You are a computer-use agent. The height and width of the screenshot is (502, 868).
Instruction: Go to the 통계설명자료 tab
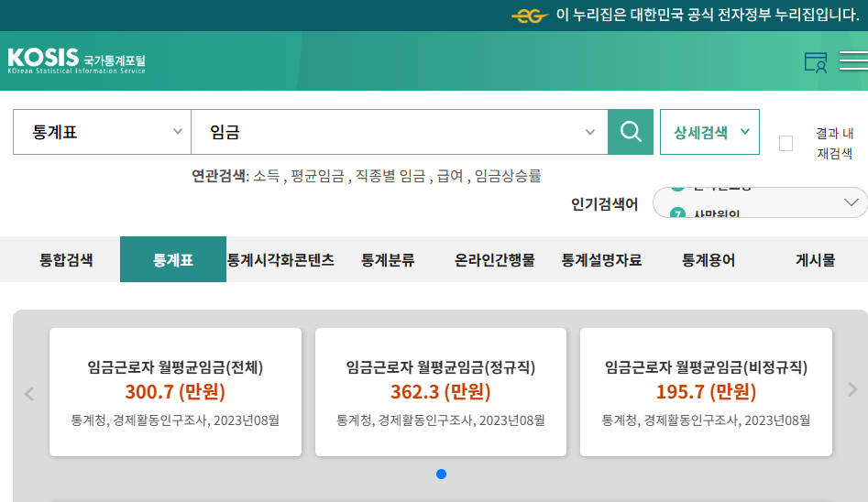(601, 259)
